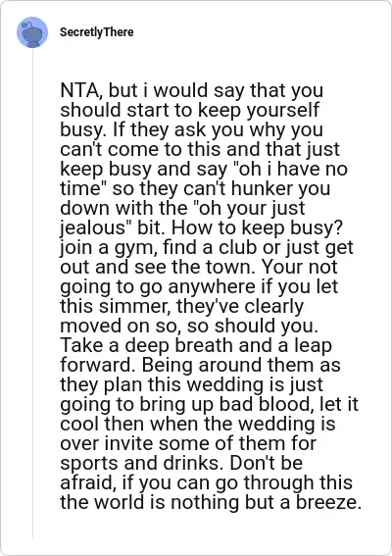392x556 pixels.
Task: Click the line "they plan this wedding is just"
Action: (x=191, y=384)
